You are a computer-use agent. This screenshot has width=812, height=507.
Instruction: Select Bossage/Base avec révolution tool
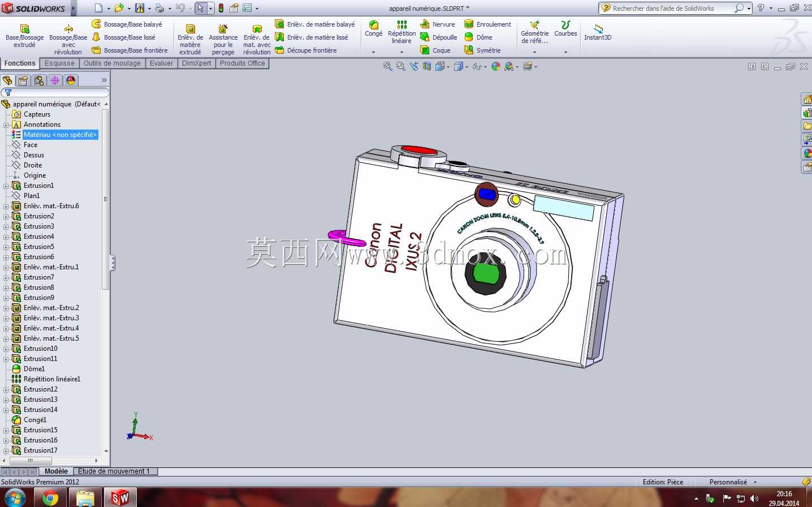coord(68,40)
